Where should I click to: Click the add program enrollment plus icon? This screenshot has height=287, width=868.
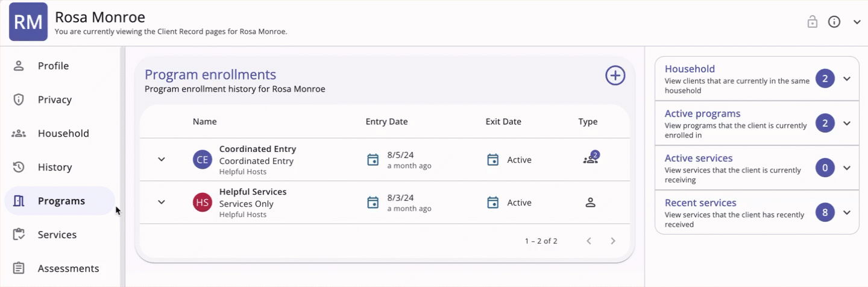(615, 75)
